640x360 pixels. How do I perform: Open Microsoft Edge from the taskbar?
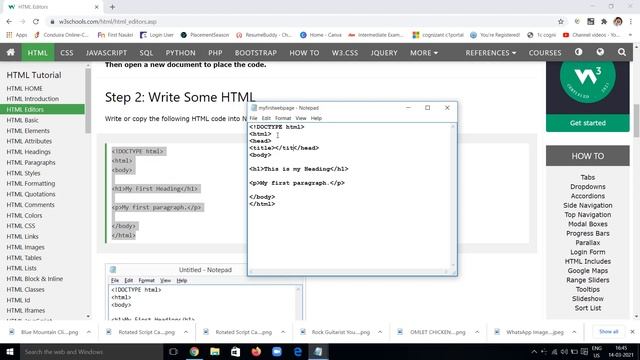pos(298,351)
